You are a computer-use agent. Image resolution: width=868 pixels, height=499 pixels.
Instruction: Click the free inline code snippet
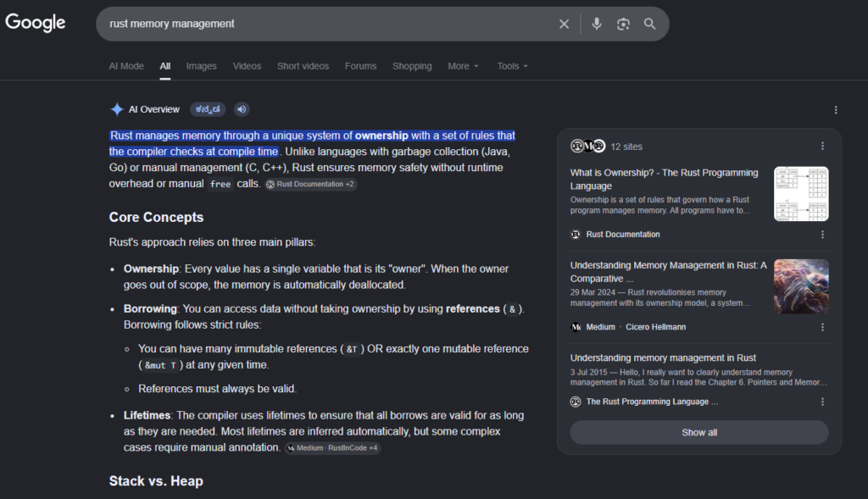click(220, 184)
